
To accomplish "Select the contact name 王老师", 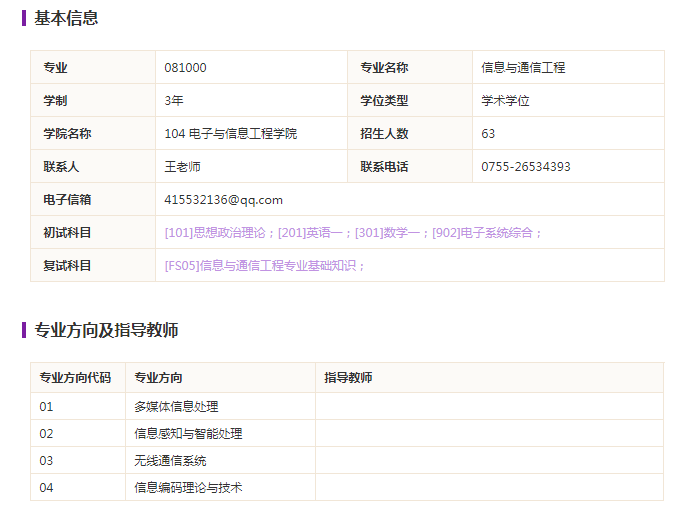I will (x=183, y=167).
